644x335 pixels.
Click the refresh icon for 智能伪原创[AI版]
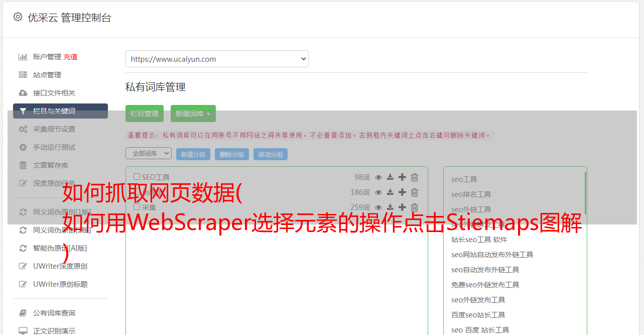[x=23, y=248]
